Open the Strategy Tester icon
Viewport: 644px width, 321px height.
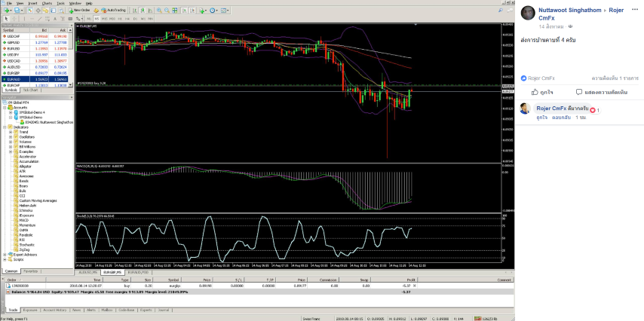click(61, 11)
